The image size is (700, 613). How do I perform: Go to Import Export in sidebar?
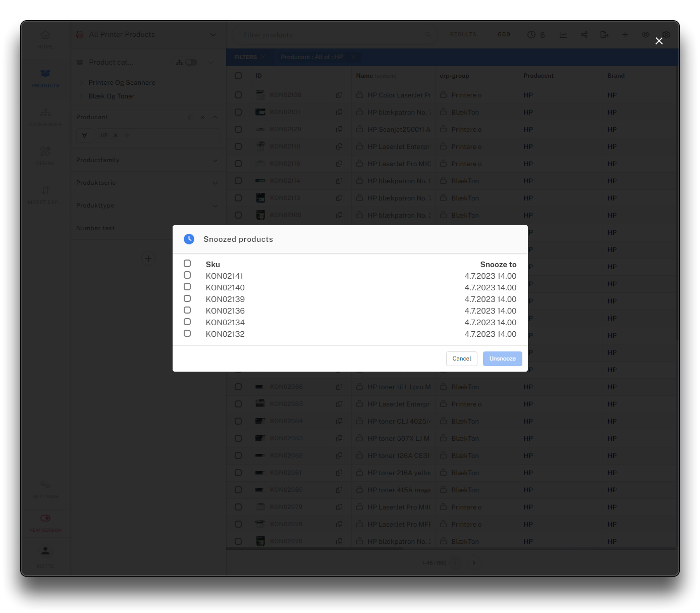pyautogui.click(x=45, y=194)
